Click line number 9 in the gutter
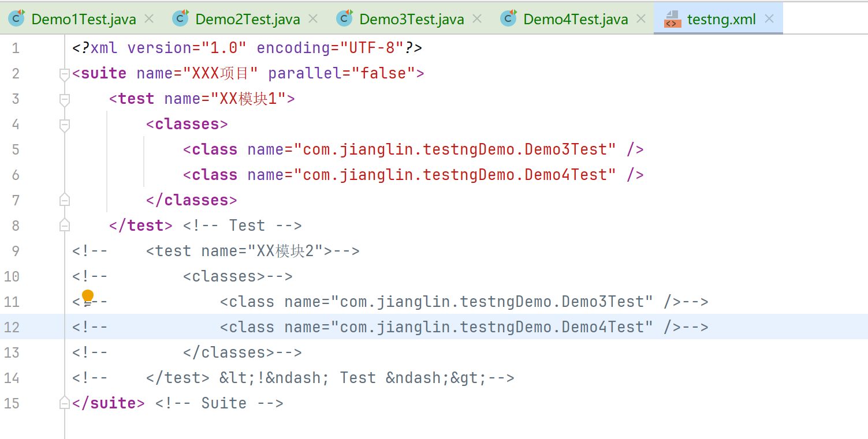Screen dimensions: 868x439 15,251
